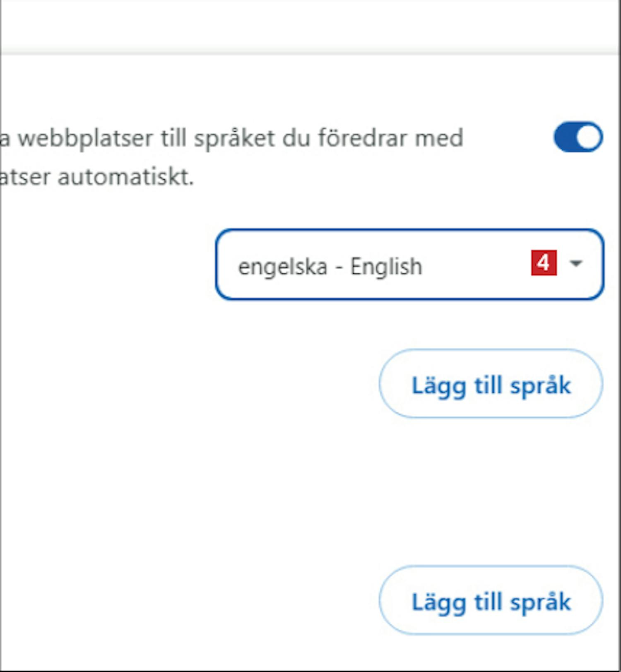Turn off the website translation offer toggle
Viewport: 621px width, 672px height.
pos(578,137)
